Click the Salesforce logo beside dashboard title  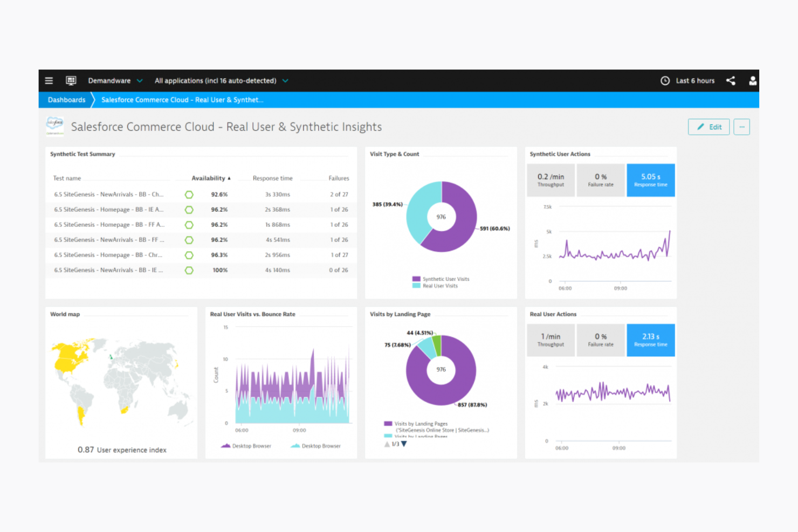click(x=54, y=127)
